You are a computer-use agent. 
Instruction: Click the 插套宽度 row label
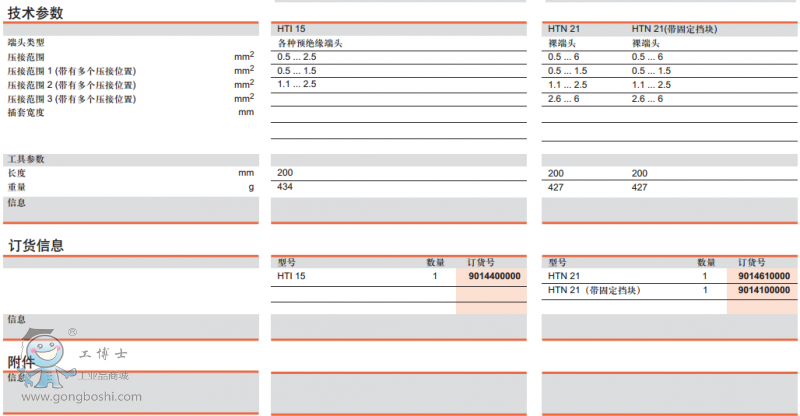point(26,113)
